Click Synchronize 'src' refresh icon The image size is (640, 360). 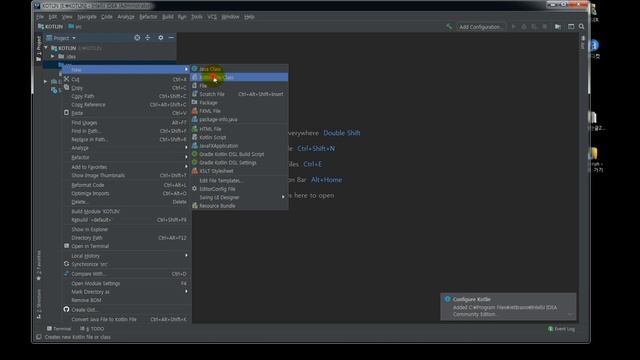tap(67, 264)
